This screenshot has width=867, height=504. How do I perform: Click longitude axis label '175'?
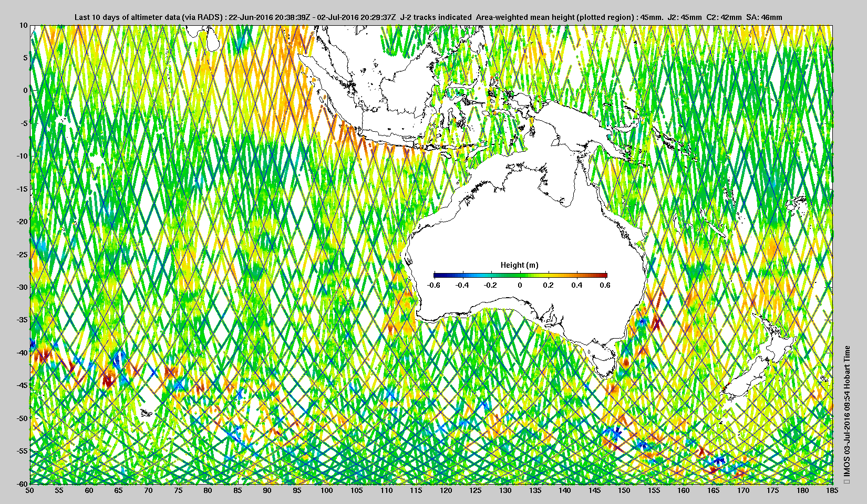click(x=773, y=490)
